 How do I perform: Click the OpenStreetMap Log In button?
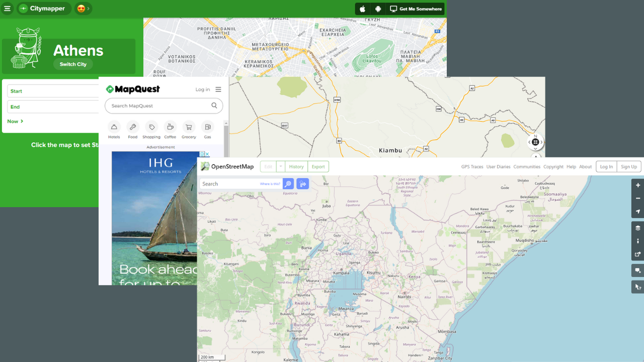coord(606,166)
